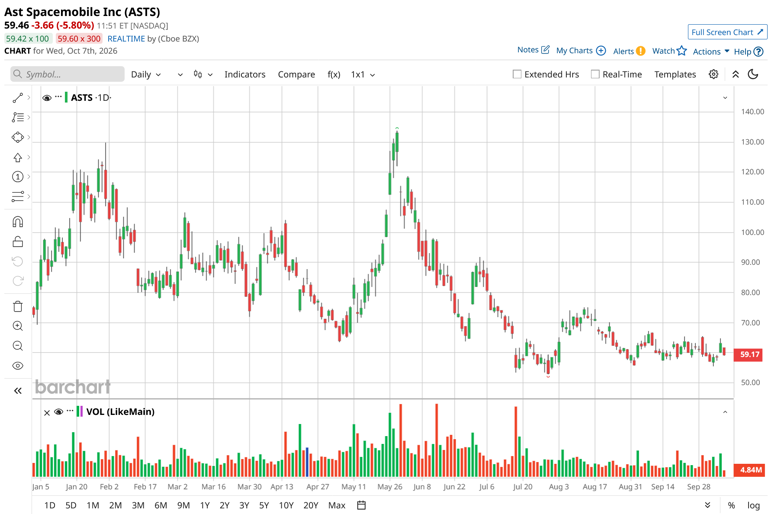The image size is (768, 514).
Task: Expand bottom bar double chevron down
Action: 707,505
